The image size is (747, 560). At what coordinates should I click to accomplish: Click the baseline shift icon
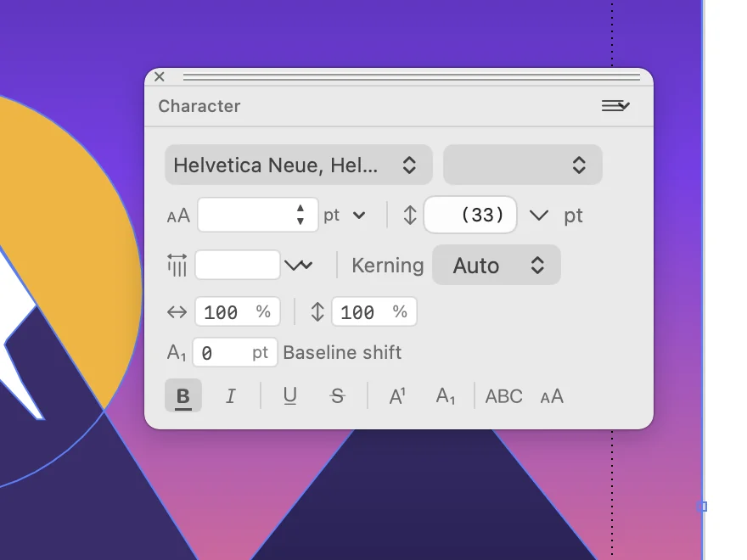point(177,353)
